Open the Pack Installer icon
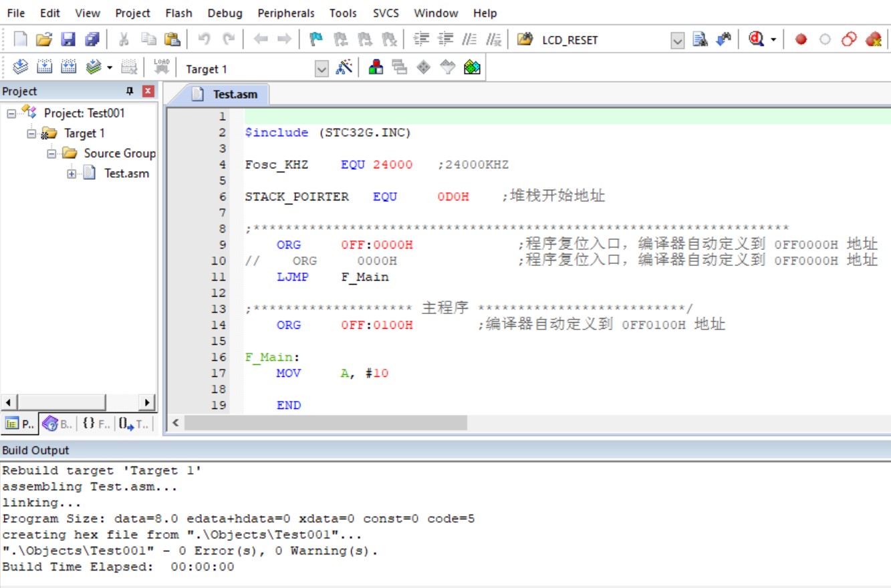Screen dimensions: 891x588 point(472,67)
